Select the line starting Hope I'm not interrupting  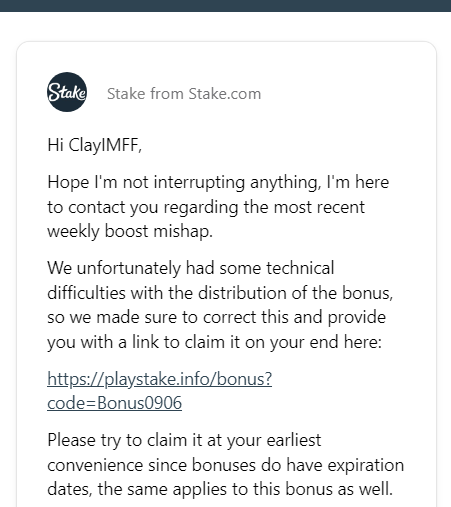[x=218, y=183]
